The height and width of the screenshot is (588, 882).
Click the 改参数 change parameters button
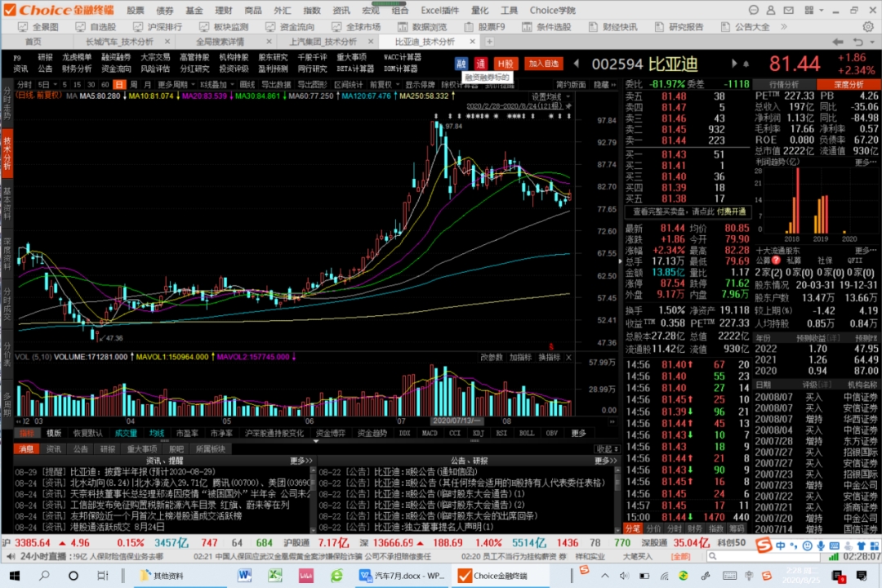[x=491, y=358]
